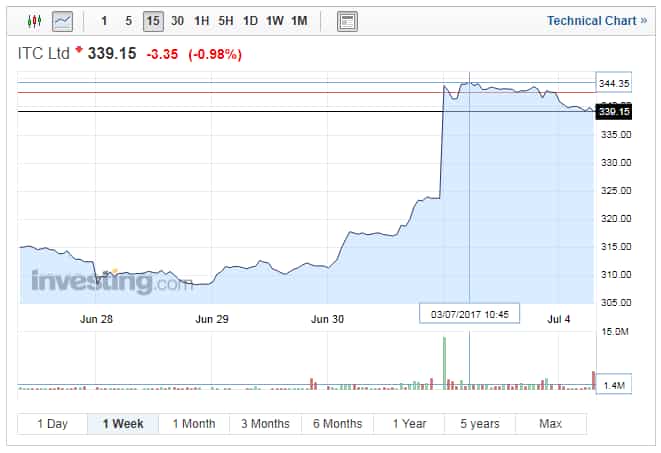Select the 1 Week range tab
Viewport: 661px width, 453px height.
(123, 424)
